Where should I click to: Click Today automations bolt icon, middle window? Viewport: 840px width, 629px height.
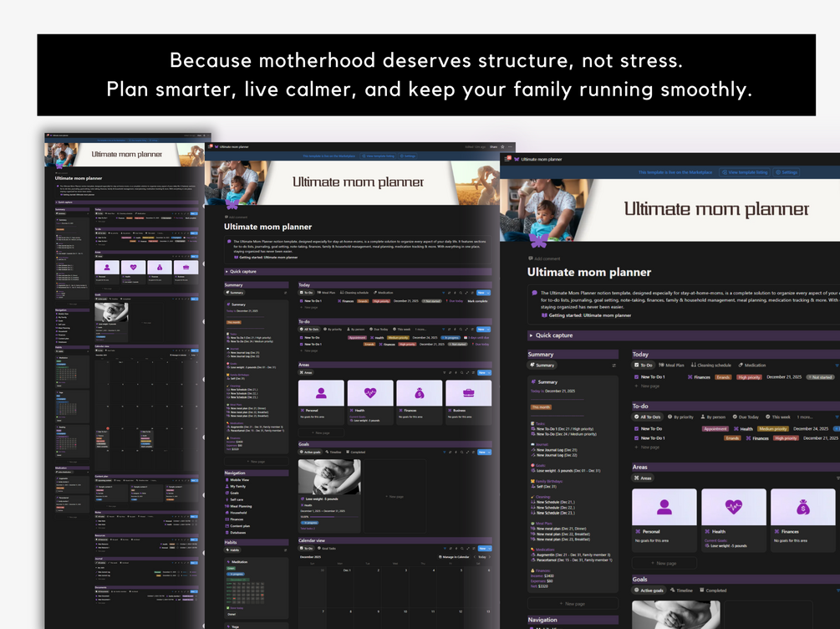pos(455,293)
